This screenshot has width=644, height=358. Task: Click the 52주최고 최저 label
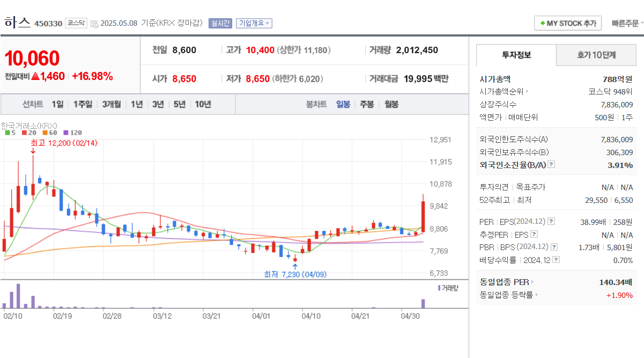pyautogui.click(x=506, y=200)
